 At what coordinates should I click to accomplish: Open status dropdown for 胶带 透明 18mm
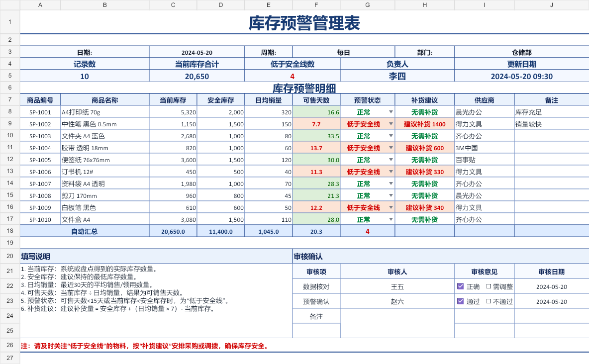coord(391,148)
